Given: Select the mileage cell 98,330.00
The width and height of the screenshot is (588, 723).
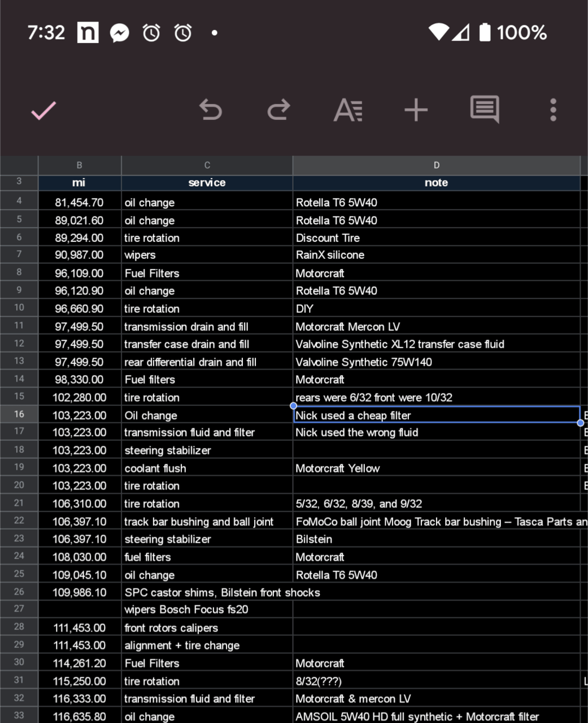Looking at the screenshot, I should click(80, 379).
